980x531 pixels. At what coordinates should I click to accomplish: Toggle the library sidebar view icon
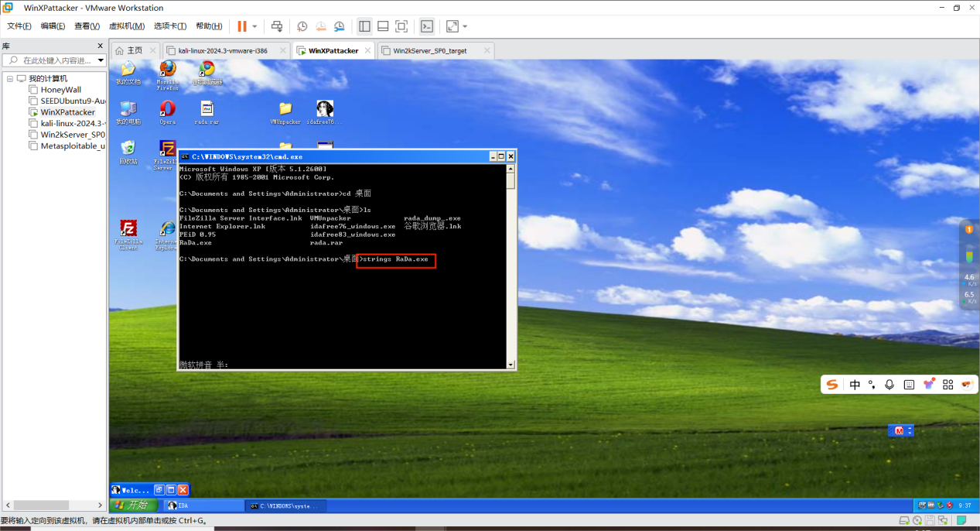(364, 26)
